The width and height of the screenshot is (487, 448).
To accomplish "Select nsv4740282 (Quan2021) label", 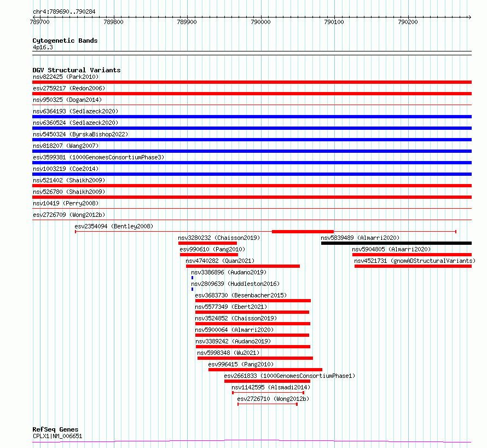I will click(x=220, y=261).
